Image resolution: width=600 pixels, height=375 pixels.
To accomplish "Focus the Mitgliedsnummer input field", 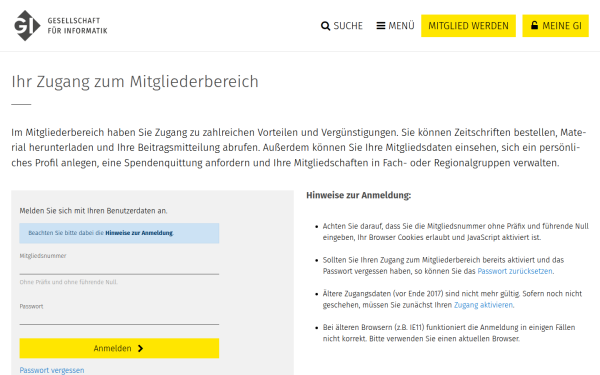I will (119, 268).
